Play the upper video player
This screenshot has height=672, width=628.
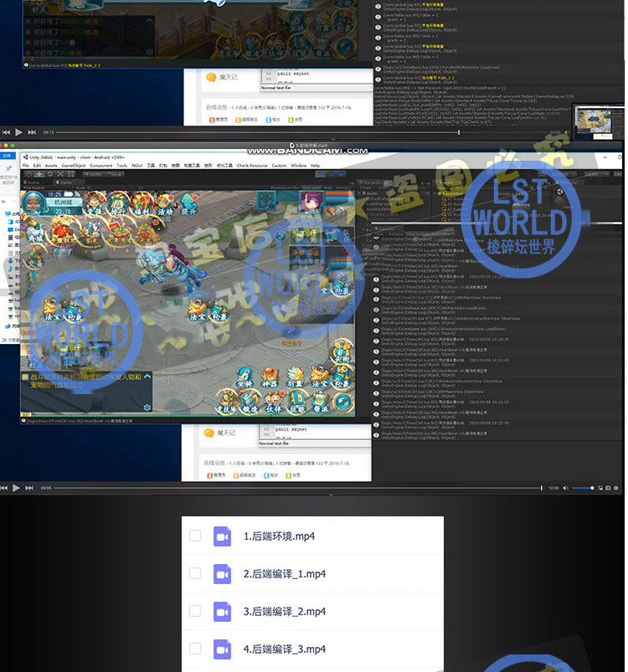[x=18, y=132]
